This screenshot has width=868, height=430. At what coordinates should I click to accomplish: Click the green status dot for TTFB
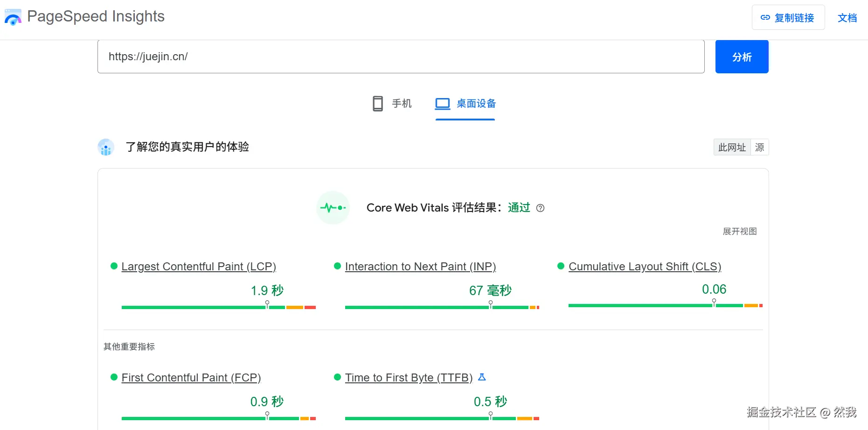pyautogui.click(x=338, y=377)
